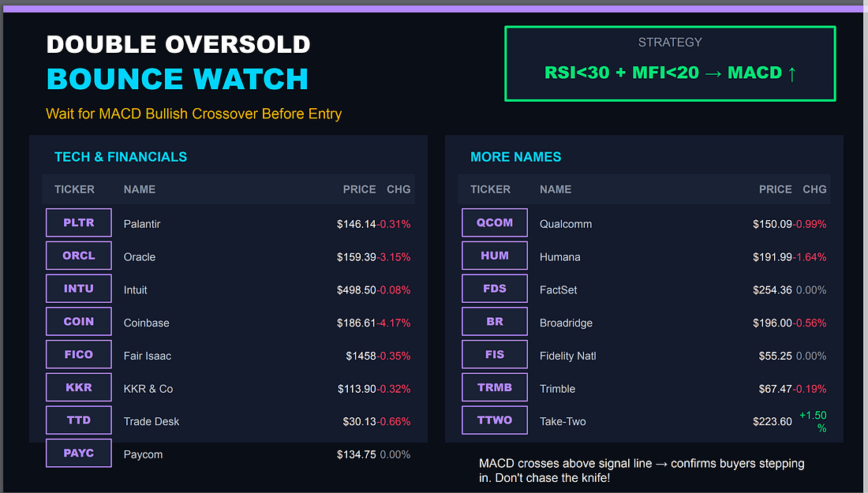
Task: Click the MACD signal line footnote
Action: [642, 470]
